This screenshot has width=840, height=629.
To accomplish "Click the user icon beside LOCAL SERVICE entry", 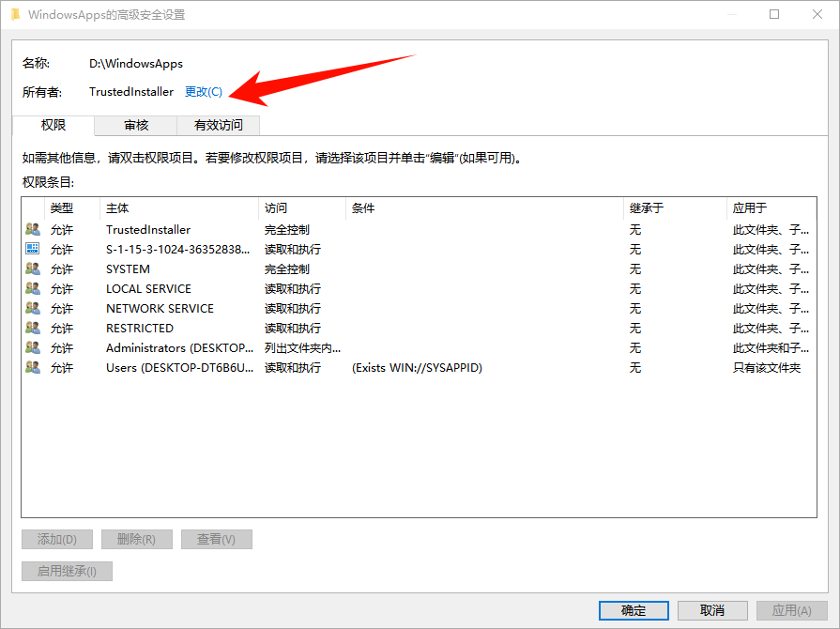I will 33,288.
